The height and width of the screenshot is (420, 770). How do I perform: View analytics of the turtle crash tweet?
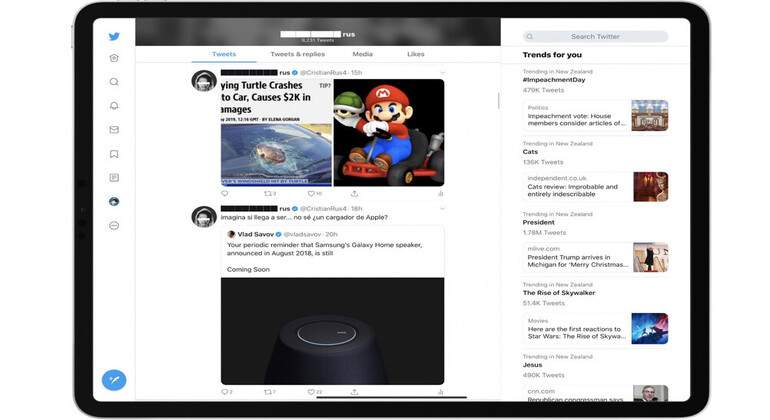click(440, 194)
